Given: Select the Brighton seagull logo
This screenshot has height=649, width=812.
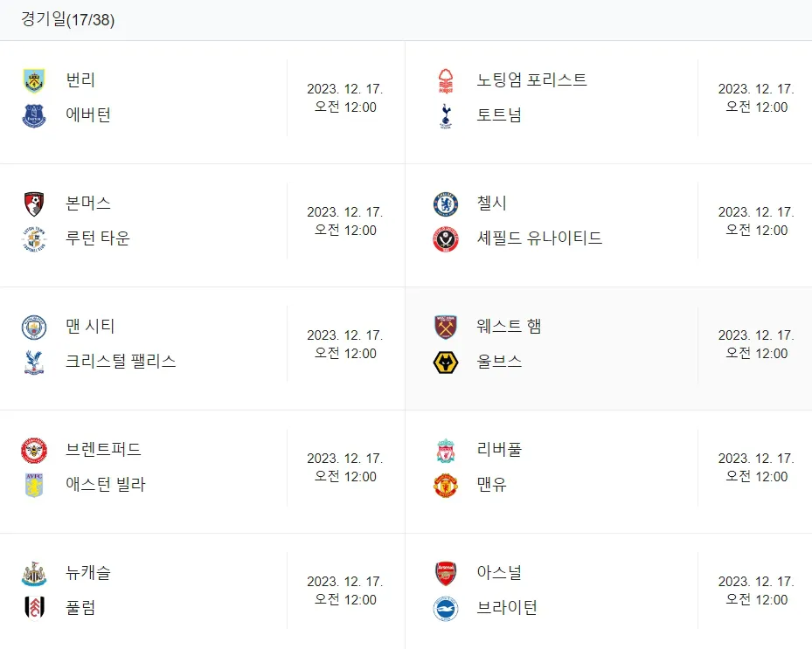Looking at the screenshot, I should point(446,608).
